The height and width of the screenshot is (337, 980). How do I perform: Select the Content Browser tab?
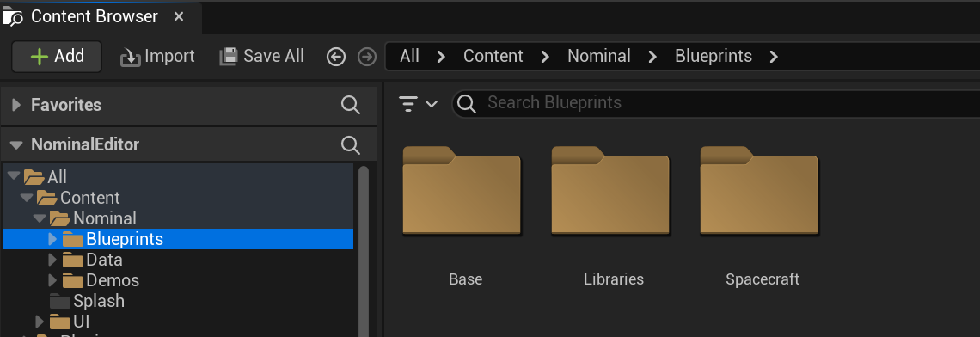coord(101,17)
